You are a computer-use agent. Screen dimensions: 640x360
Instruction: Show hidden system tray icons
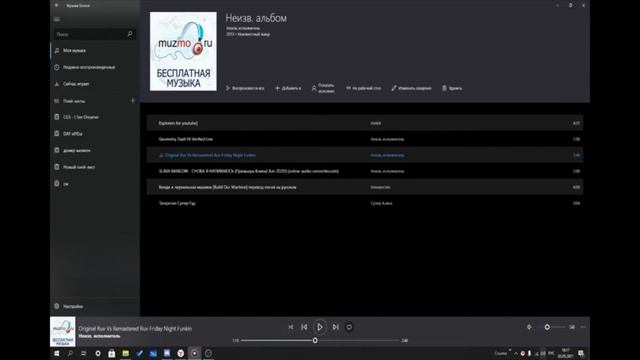(x=516, y=353)
